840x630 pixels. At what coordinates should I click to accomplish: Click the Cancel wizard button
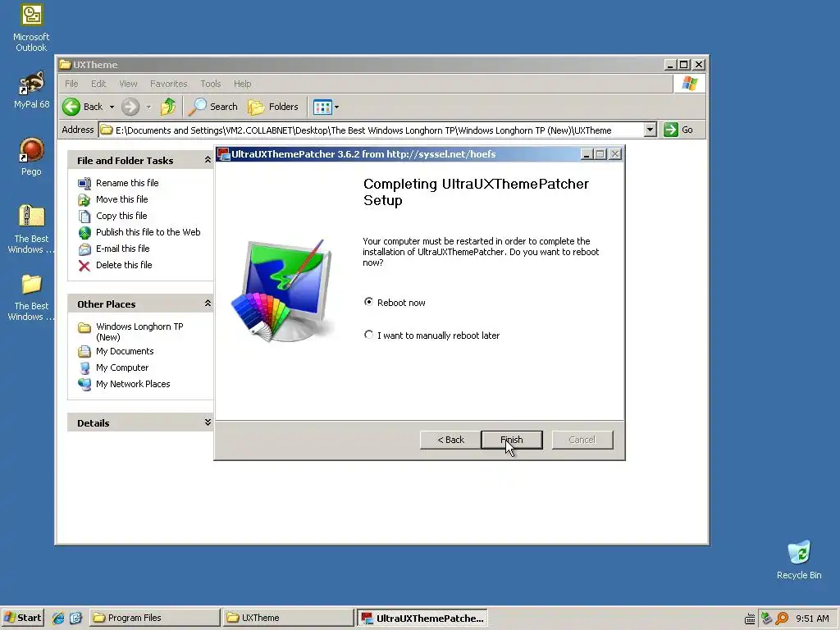(x=582, y=440)
